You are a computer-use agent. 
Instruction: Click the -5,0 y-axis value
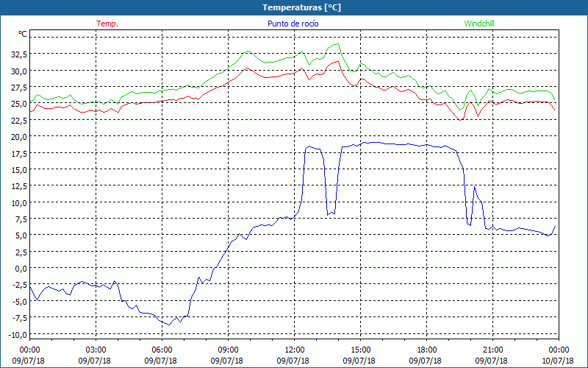[19, 302]
